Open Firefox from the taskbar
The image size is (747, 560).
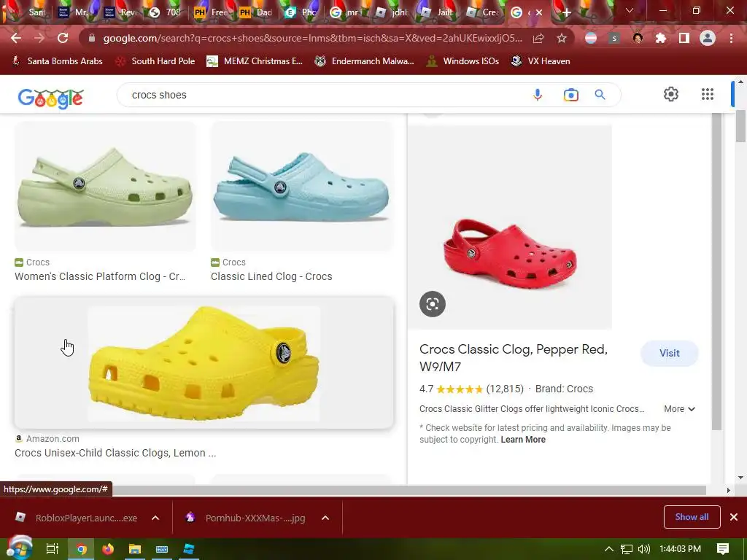[x=108, y=549]
